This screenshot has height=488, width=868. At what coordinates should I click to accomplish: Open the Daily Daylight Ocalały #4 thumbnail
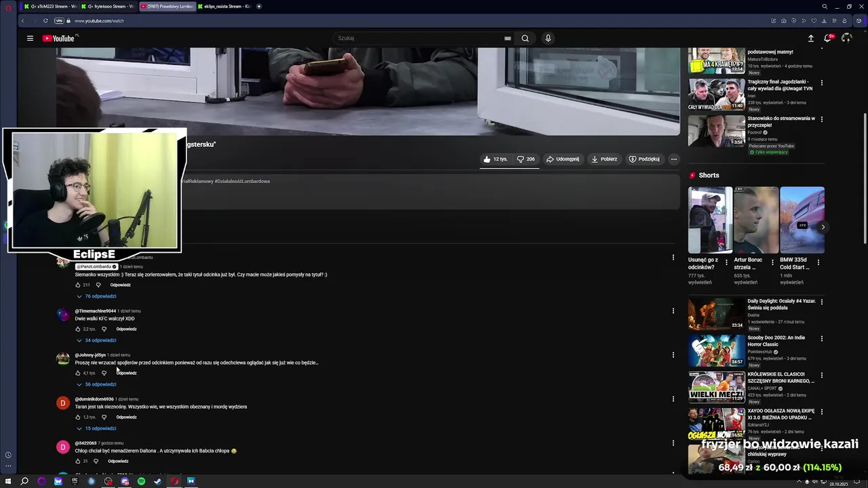click(x=717, y=314)
